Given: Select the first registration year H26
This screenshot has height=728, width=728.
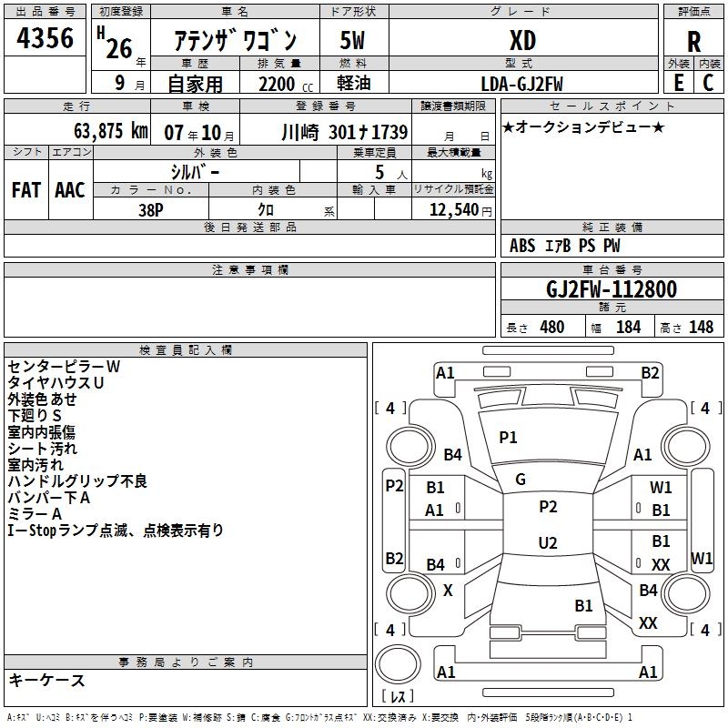Looking at the screenshot, I should click(x=116, y=43).
